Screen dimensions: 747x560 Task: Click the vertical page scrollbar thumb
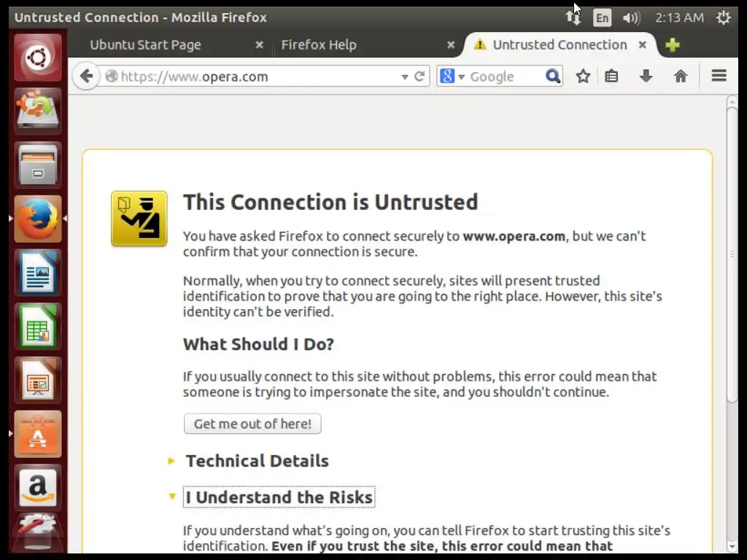click(x=732, y=254)
